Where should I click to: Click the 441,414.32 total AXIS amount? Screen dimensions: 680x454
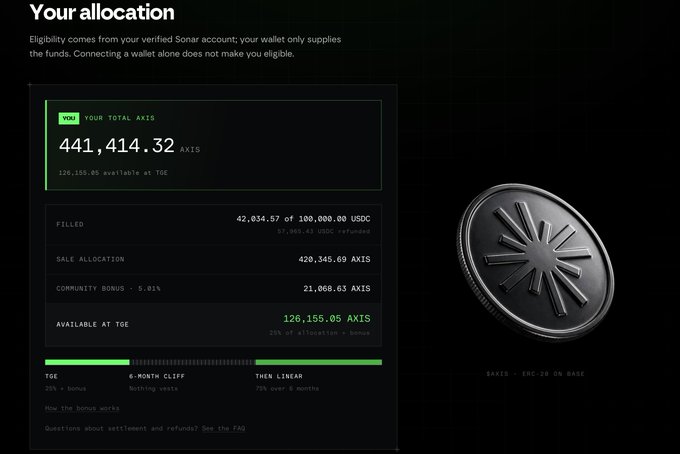click(x=117, y=145)
